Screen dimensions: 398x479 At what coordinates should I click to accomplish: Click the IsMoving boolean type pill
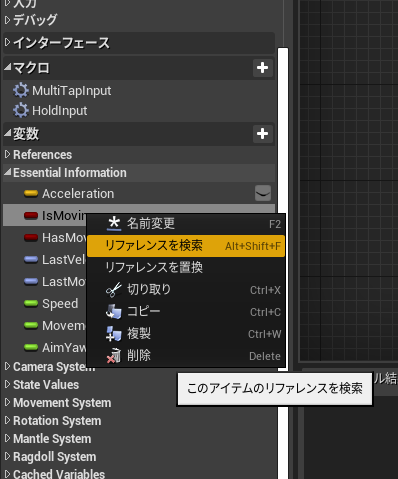(x=31, y=216)
